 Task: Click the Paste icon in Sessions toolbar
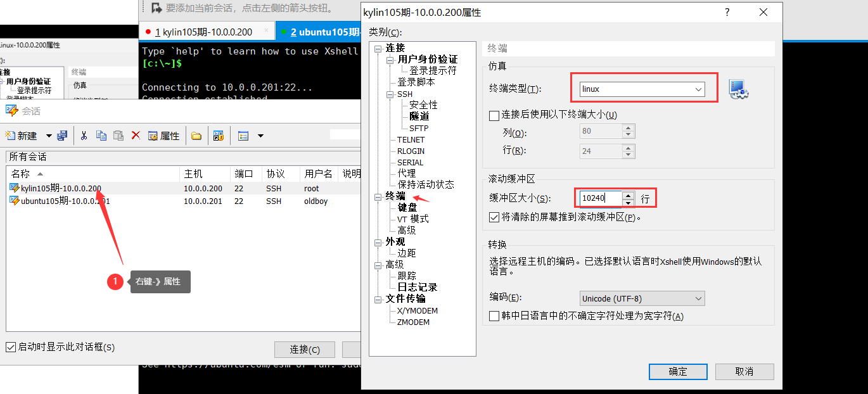tap(118, 136)
